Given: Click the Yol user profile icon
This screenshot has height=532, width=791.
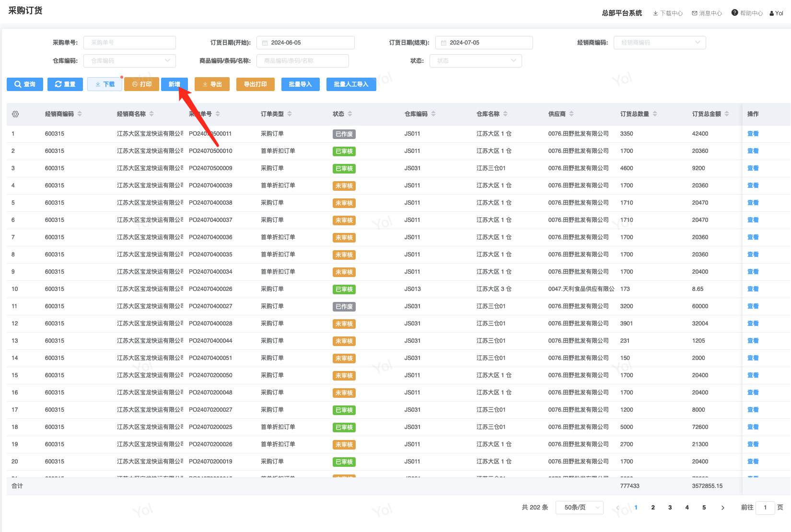Looking at the screenshot, I should pyautogui.click(x=772, y=13).
